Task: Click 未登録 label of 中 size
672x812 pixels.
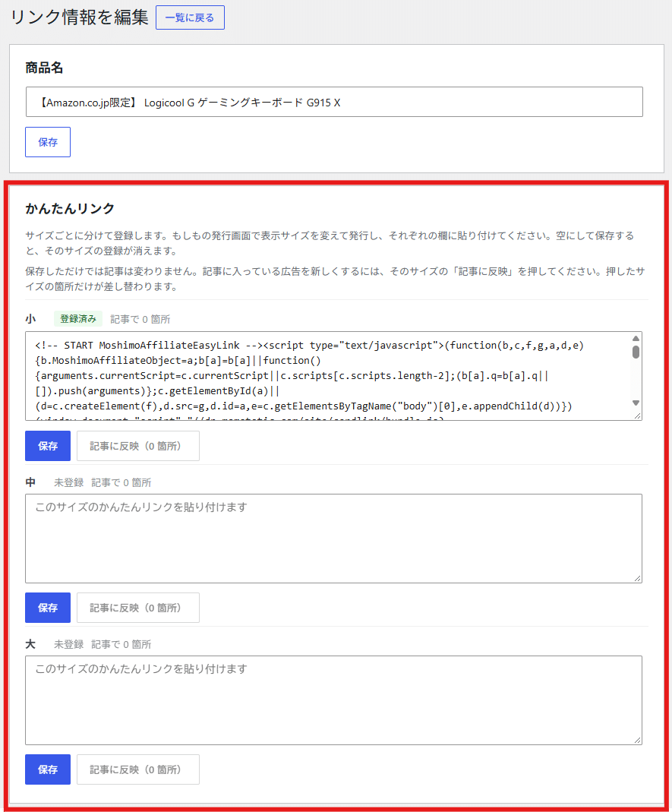Action: click(69, 482)
